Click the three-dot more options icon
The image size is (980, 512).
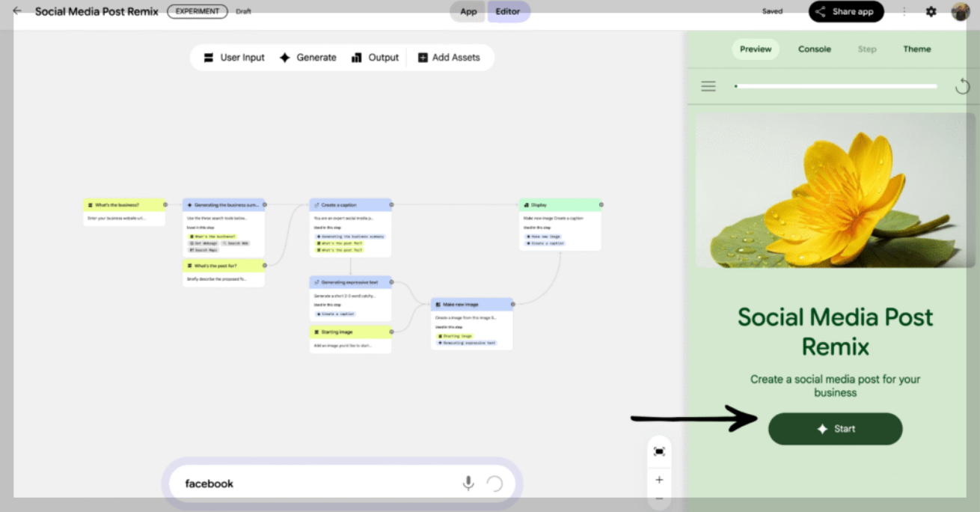tap(904, 12)
